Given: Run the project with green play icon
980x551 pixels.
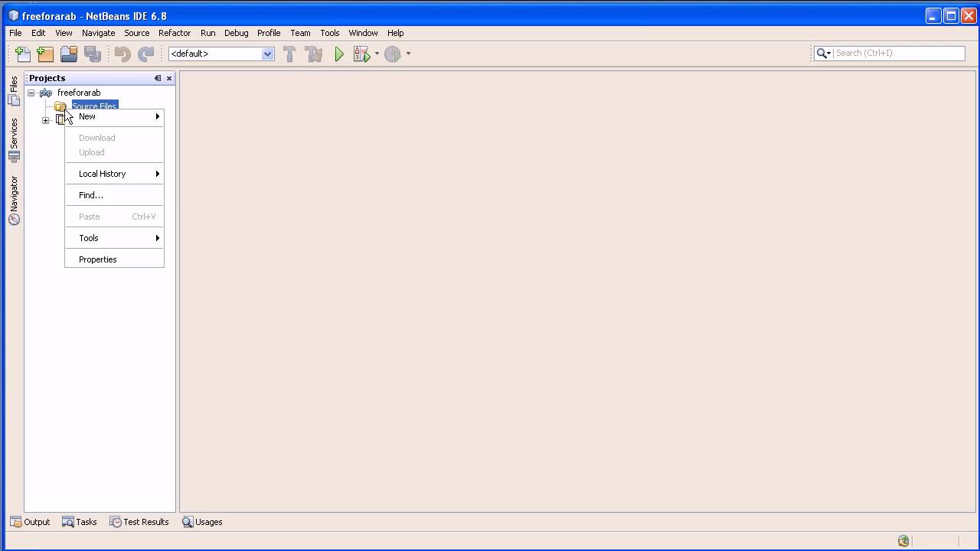Looking at the screenshot, I should click(x=339, y=54).
